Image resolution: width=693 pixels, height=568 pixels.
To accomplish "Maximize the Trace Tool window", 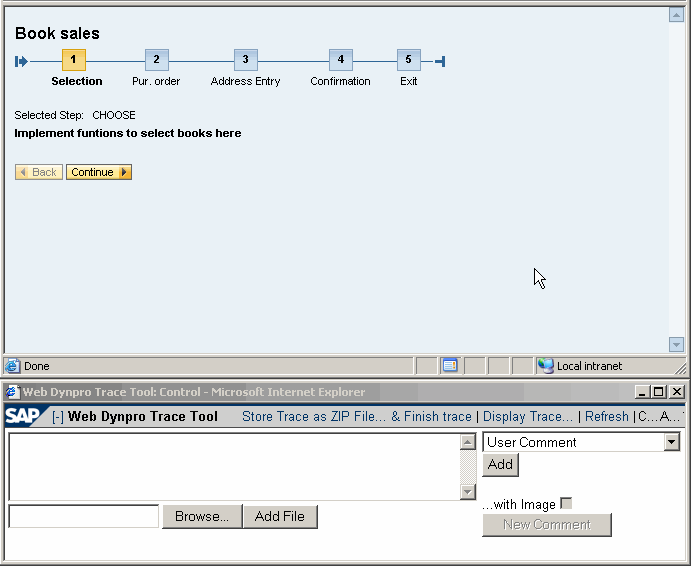I will pyautogui.click(x=659, y=392).
